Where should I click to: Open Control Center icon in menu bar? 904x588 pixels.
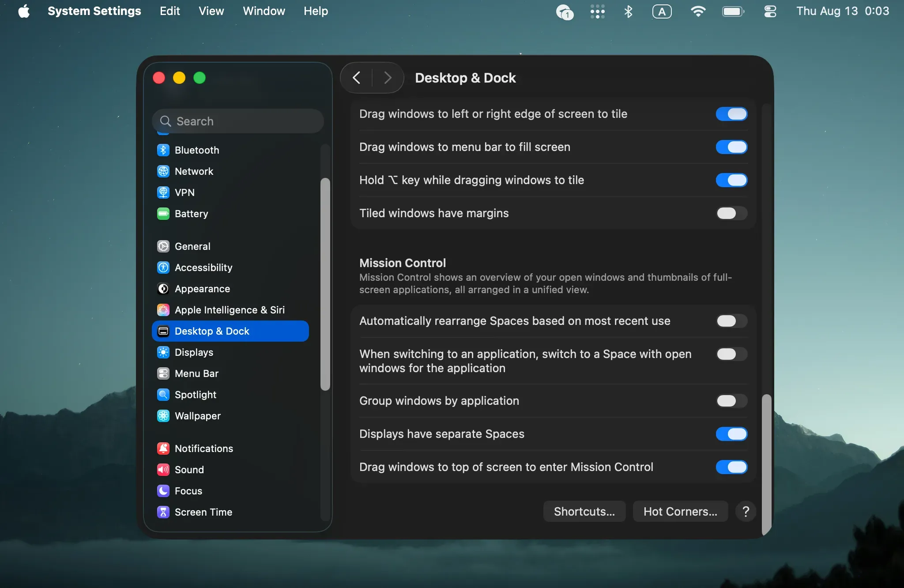(770, 11)
